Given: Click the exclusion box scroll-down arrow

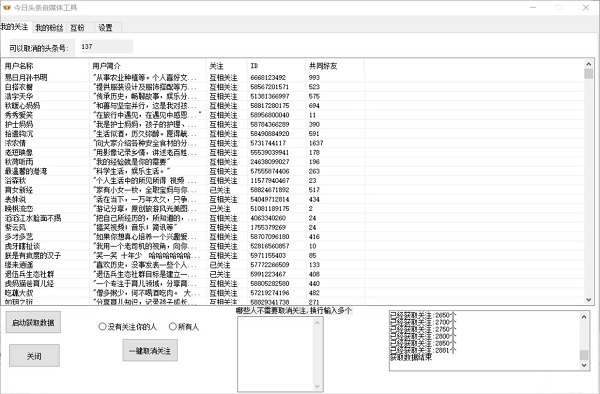Looking at the screenshot, I should (318, 386).
